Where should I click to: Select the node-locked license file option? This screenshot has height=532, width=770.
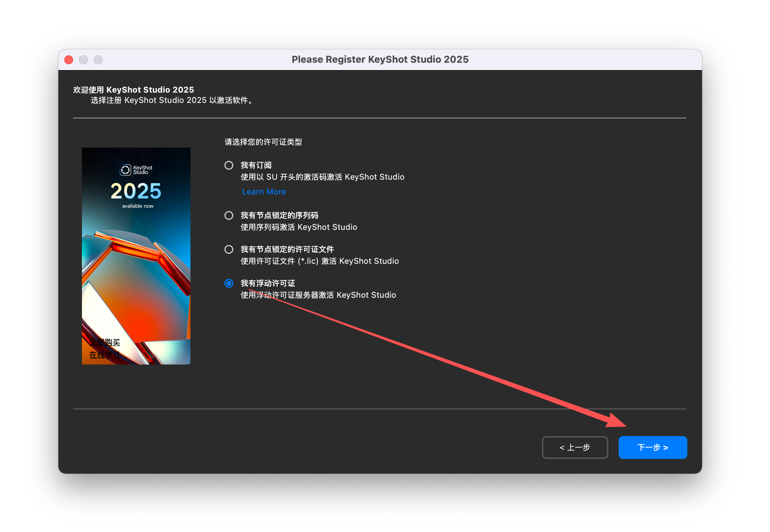(229, 249)
